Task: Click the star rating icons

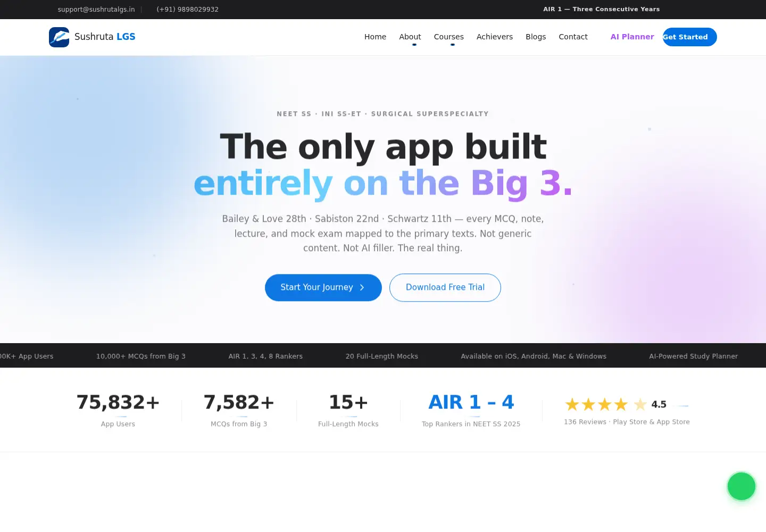Action: pyautogui.click(x=605, y=404)
